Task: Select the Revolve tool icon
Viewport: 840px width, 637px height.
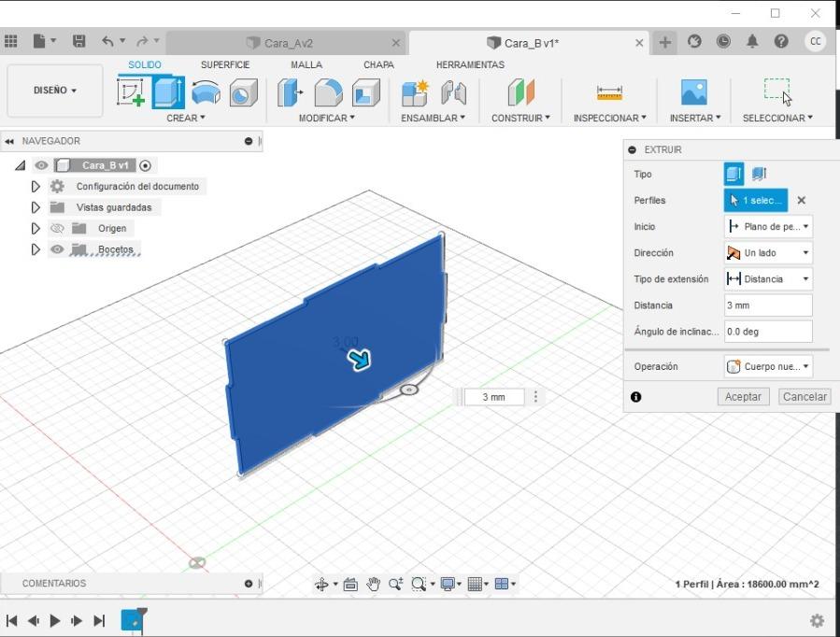Action: (206, 92)
